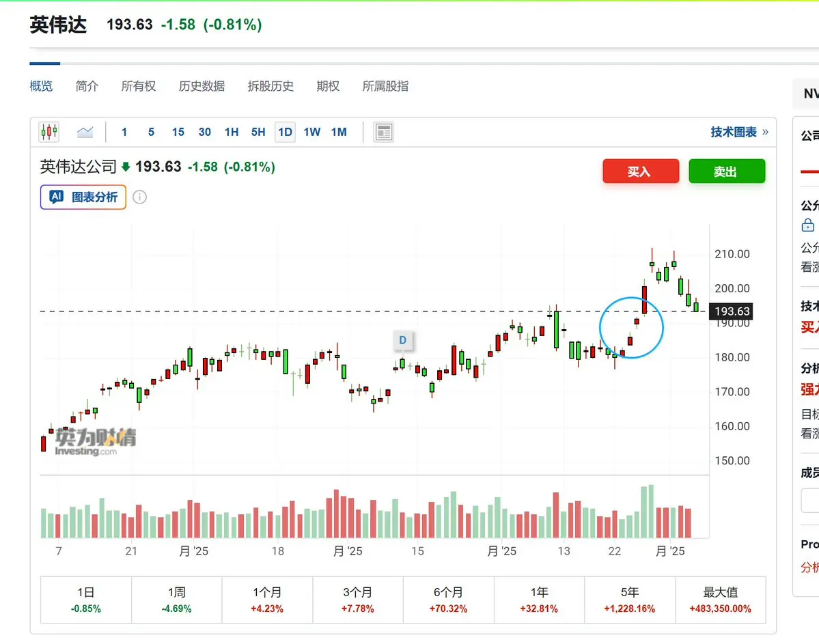Click the 193.63 current price label on axis
This screenshot has width=819, height=644.
[x=732, y=311]
